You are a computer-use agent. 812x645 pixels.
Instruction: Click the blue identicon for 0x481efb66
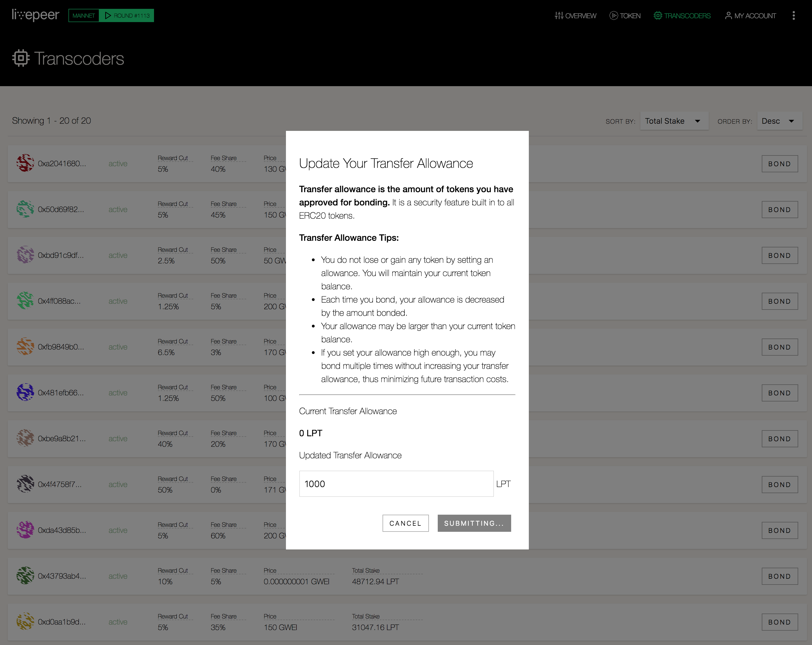tap(25, 392)
